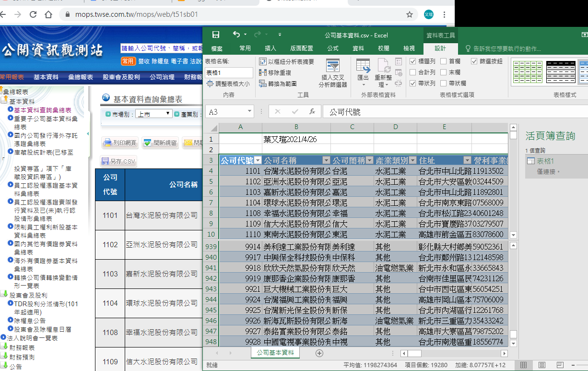Open 股東會及股利 in the website navigation bar
Image resolution: width=588 pixels, height=371 pixels.
coord(121,77)
